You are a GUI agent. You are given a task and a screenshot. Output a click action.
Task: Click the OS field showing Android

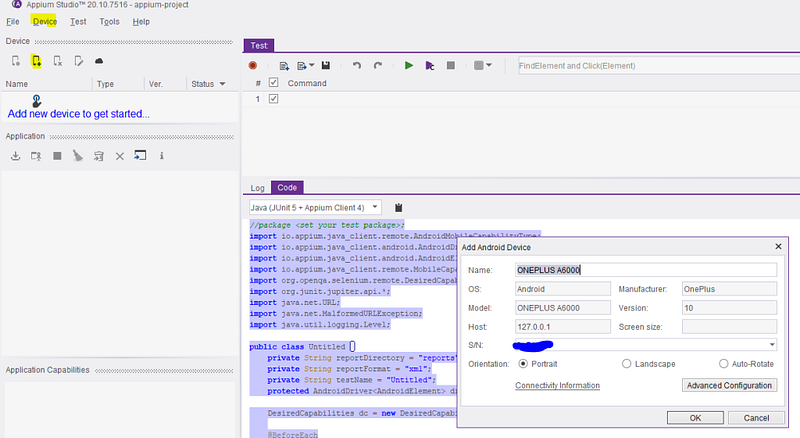(563, 289)
